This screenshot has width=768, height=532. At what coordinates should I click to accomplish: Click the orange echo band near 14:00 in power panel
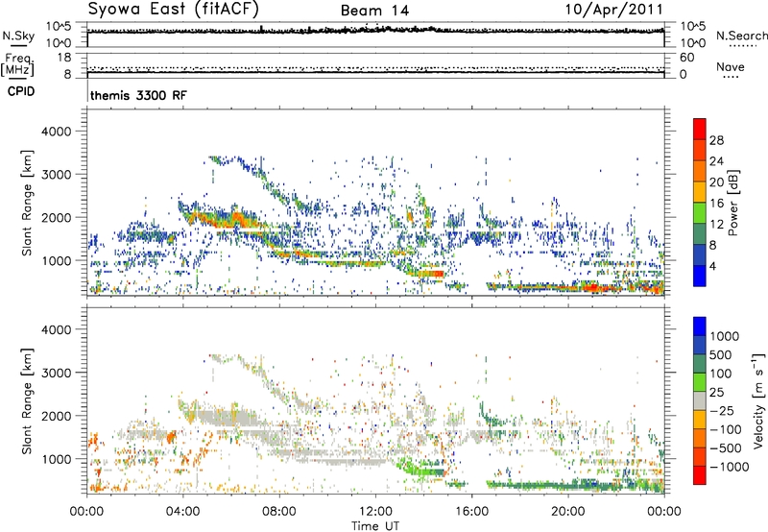coord(429,274)
